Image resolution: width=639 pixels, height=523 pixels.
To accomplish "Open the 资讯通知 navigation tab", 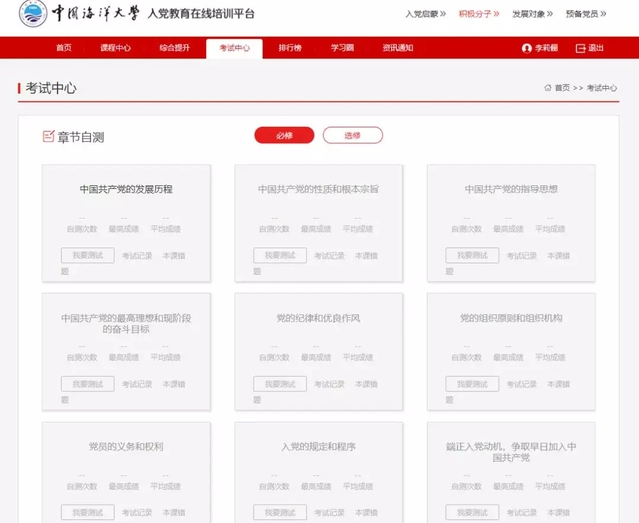I will point(398,48).
